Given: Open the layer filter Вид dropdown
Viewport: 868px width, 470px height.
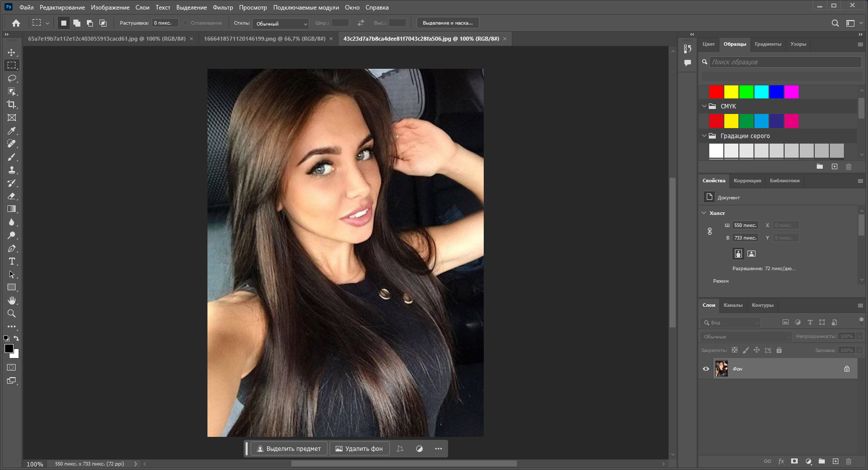Looking at the screenshot, I should coord(730,322).
